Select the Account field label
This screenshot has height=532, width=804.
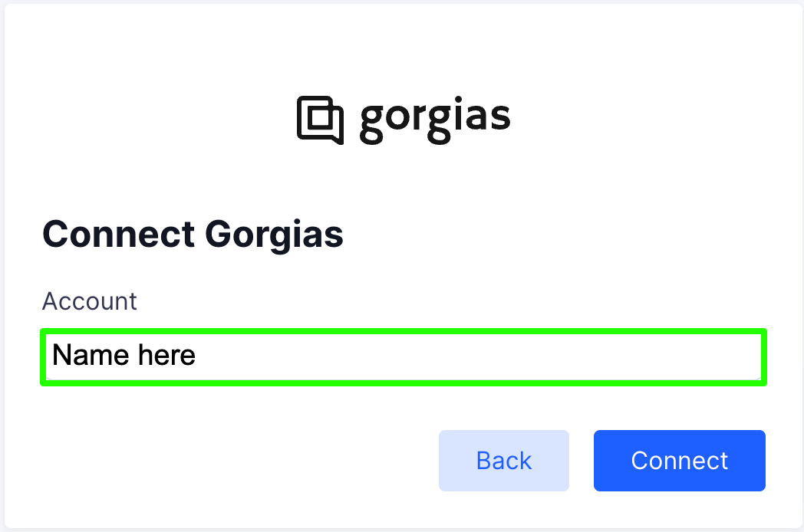[89, 300]
